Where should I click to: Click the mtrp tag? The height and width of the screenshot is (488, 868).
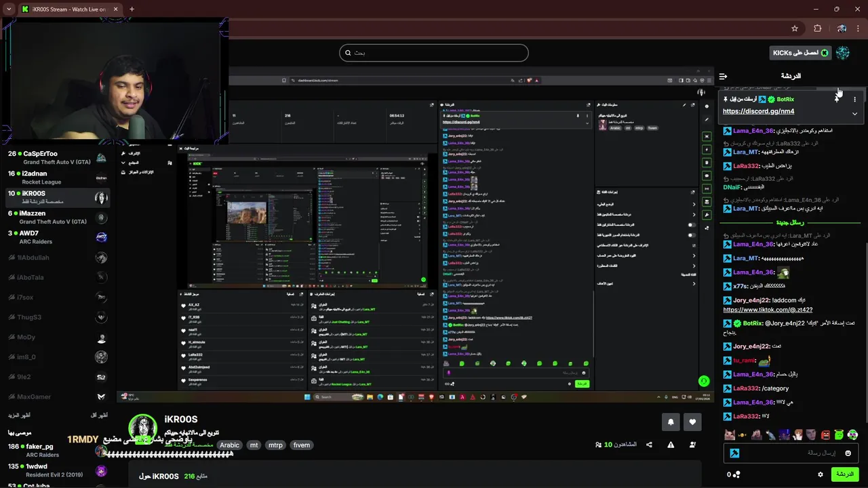275,445
